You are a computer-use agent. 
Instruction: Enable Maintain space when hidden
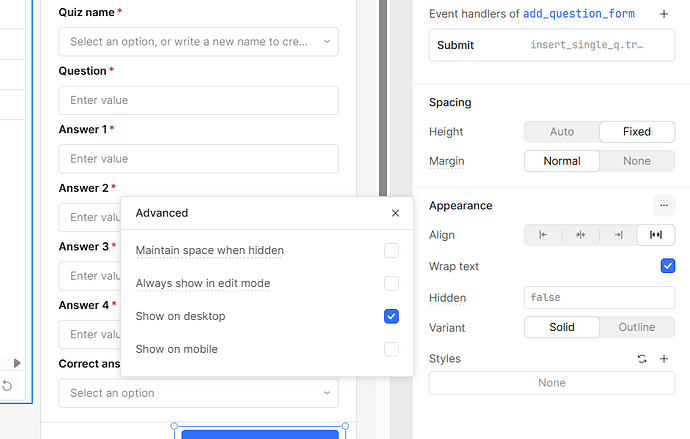[x=391, y=250]
